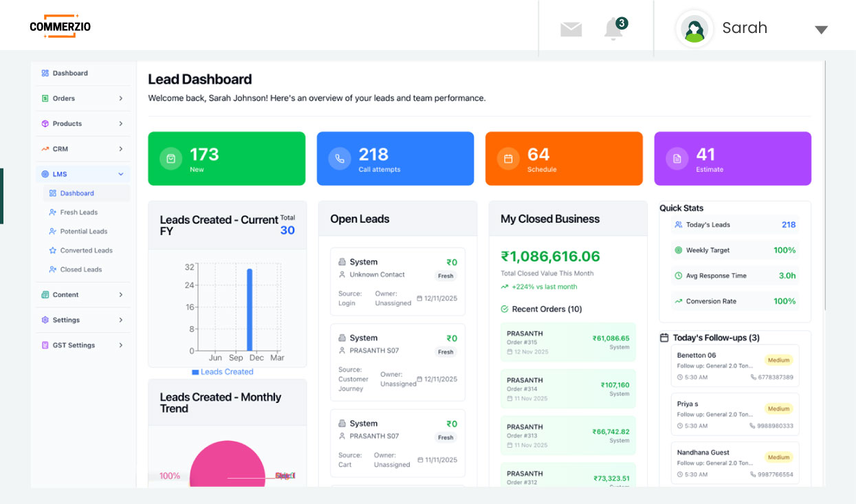Go to Closed Leads page
Image resolution: width=856 pixels, height=504 pixels.
(80, 270)
